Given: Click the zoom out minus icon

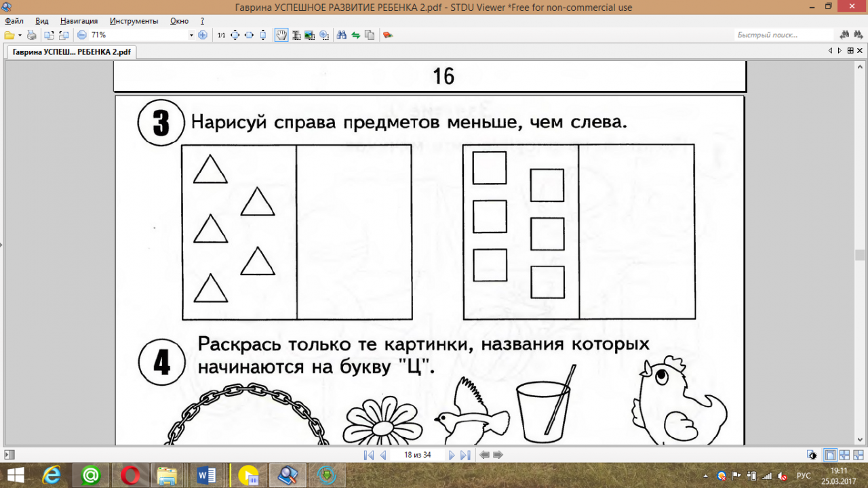Looking at the screenshot, I should (82, 35).
